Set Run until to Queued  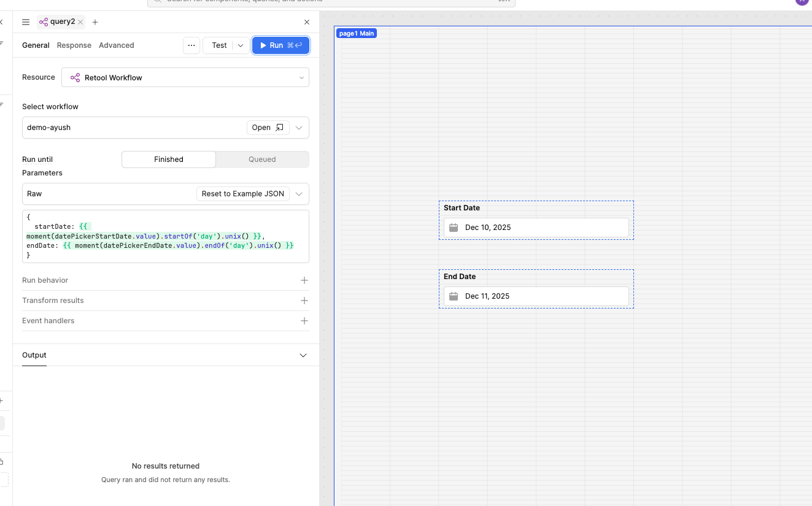262,159
